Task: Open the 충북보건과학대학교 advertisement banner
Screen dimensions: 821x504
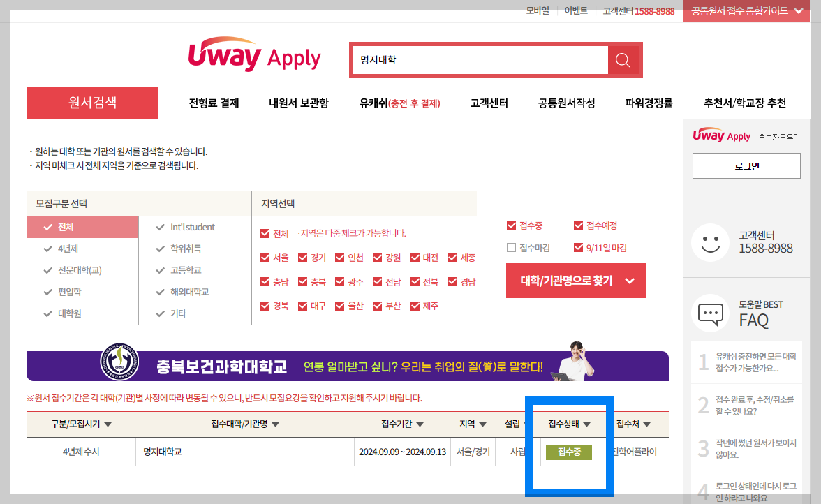Action: [x=348, y=365]
